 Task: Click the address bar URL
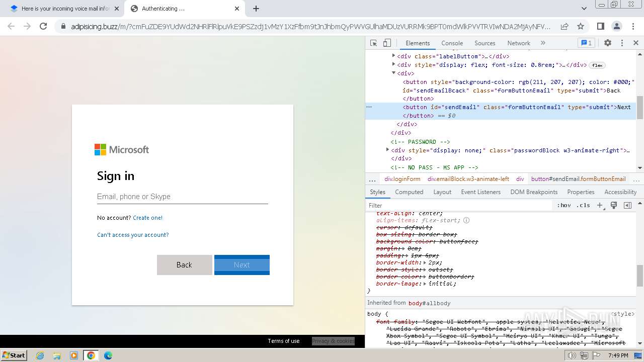(x=310, y=26)
